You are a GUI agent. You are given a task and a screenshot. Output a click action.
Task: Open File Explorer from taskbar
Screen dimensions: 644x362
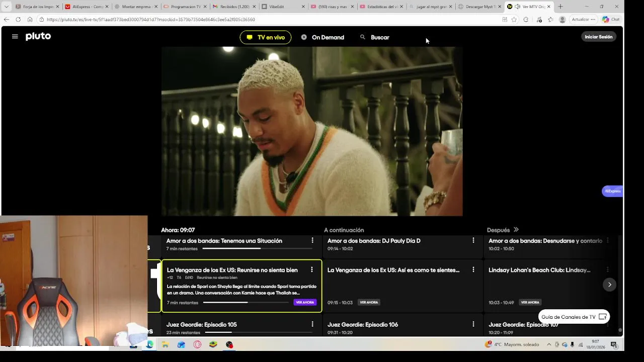click(x=165, y=345)
